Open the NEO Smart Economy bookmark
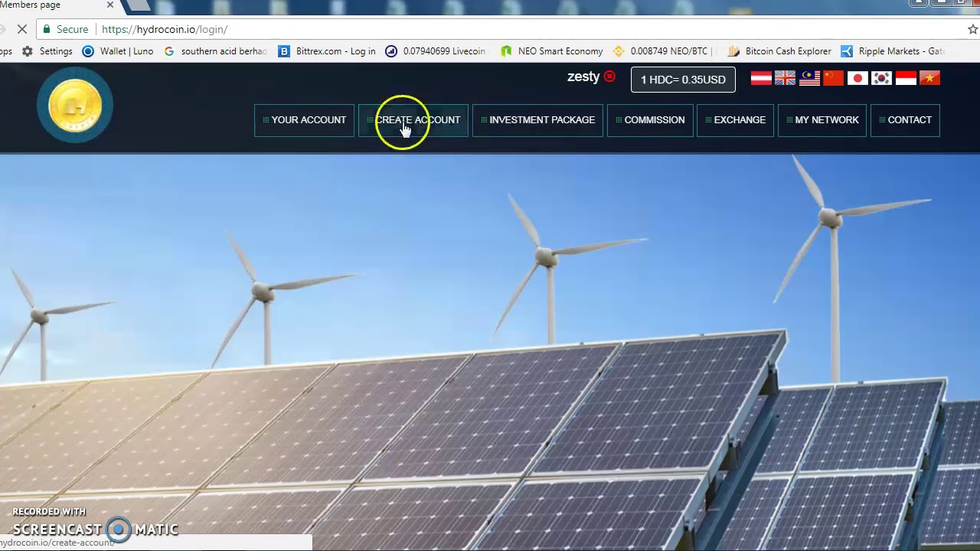Screen dimensions: 980x551 point(551,51)
